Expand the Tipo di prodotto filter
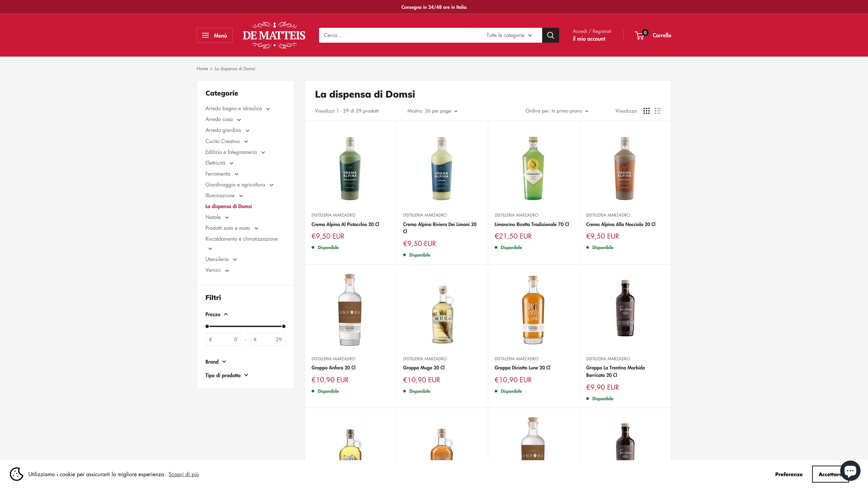 tap(226, 375)
